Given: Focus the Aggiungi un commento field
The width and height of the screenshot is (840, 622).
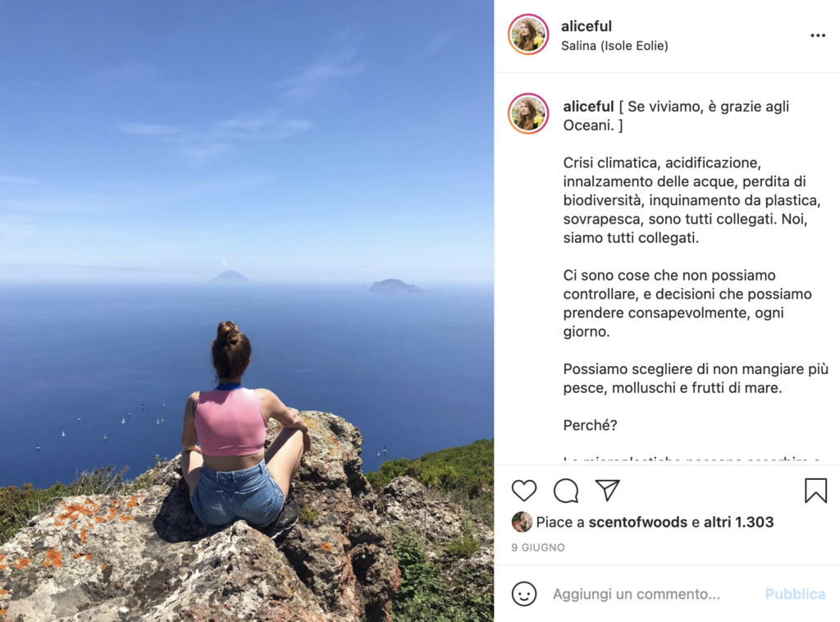Looking at the screenshot, I should click(654, 594).
